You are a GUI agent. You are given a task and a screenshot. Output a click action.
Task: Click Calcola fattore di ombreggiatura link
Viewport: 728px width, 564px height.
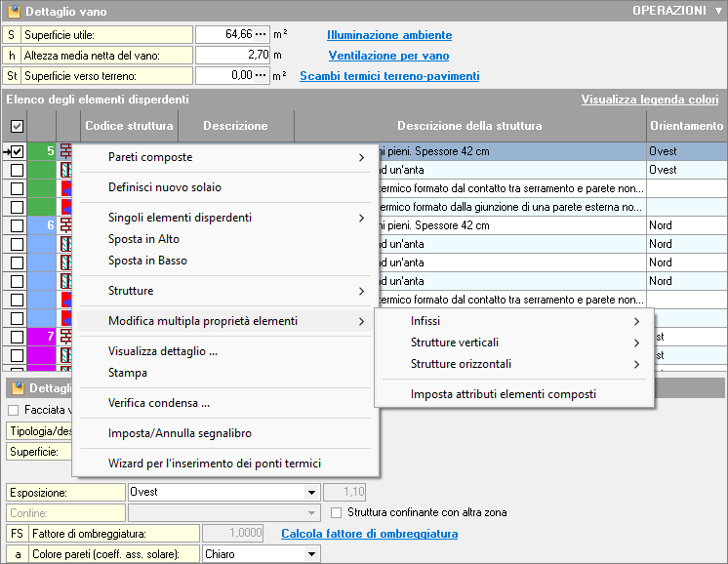(x=369, y=534)
